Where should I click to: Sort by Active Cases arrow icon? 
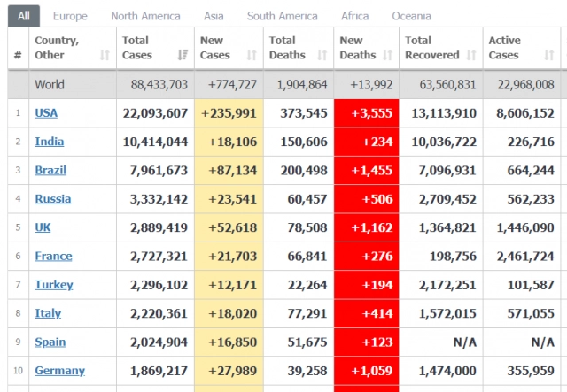539,55
